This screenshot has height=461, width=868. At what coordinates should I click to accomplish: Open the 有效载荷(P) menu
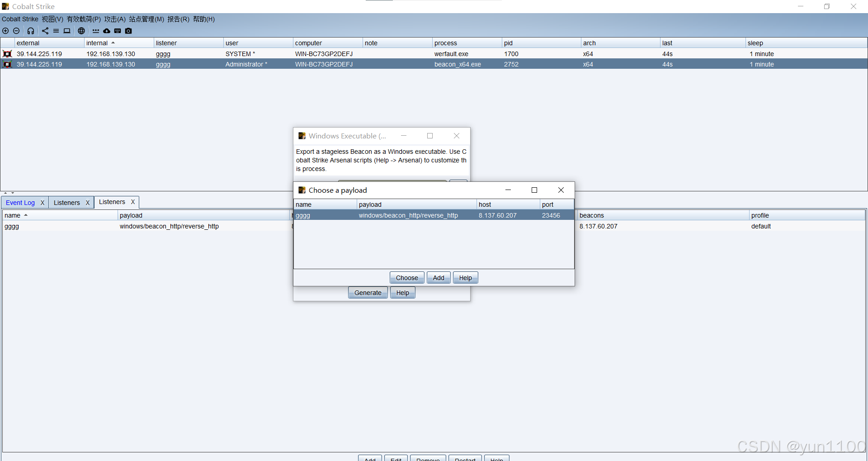tap(84, 19)
